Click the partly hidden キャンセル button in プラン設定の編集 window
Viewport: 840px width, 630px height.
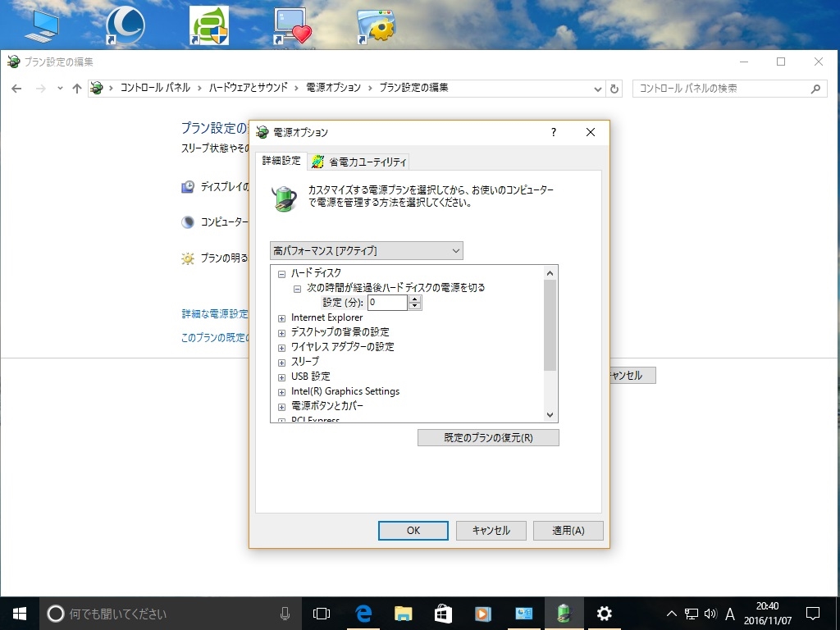pos(632,376)
